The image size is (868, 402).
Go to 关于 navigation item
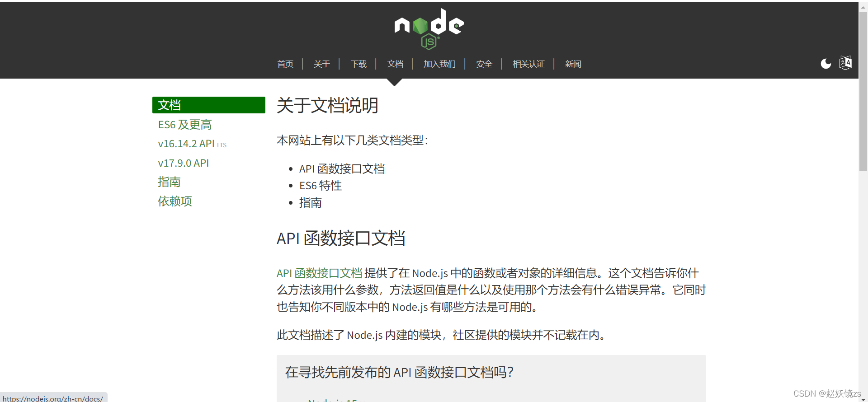pos(322,64)
